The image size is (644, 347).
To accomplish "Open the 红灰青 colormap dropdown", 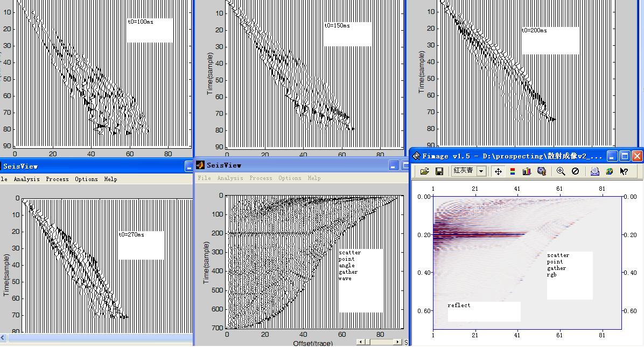I will (481, 171).
